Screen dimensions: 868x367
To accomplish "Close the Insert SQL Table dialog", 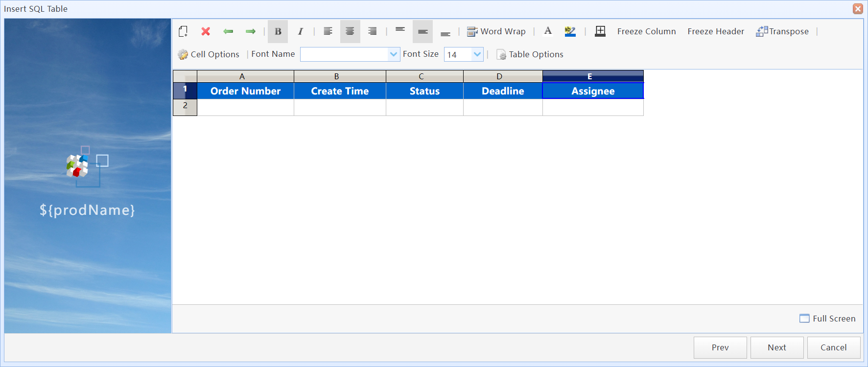I will coord(858,9).
